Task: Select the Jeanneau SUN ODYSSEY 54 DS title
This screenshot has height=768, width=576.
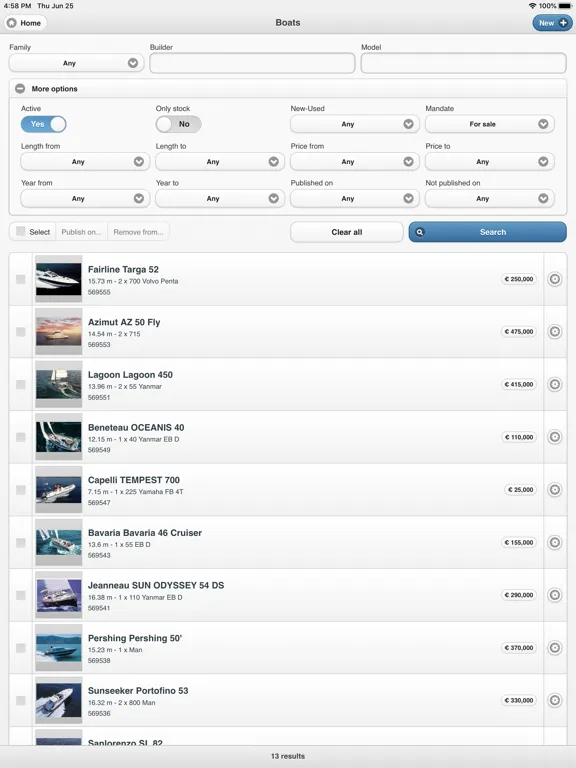Action: click(x=156, y=585)
